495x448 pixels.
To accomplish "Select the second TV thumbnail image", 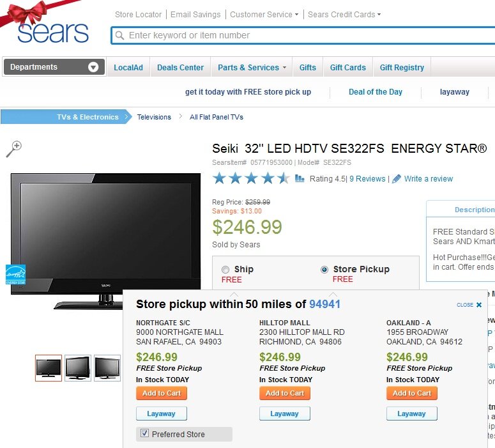I will pyautogui.click(x=78, y=368).
